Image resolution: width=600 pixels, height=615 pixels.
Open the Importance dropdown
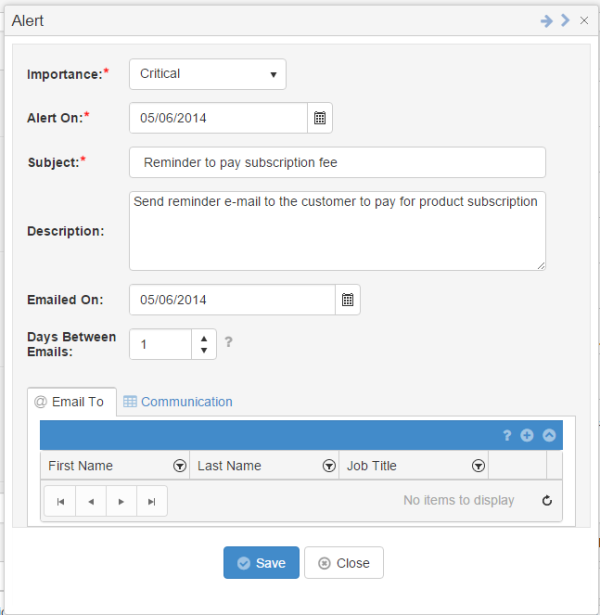coord(208,74)
